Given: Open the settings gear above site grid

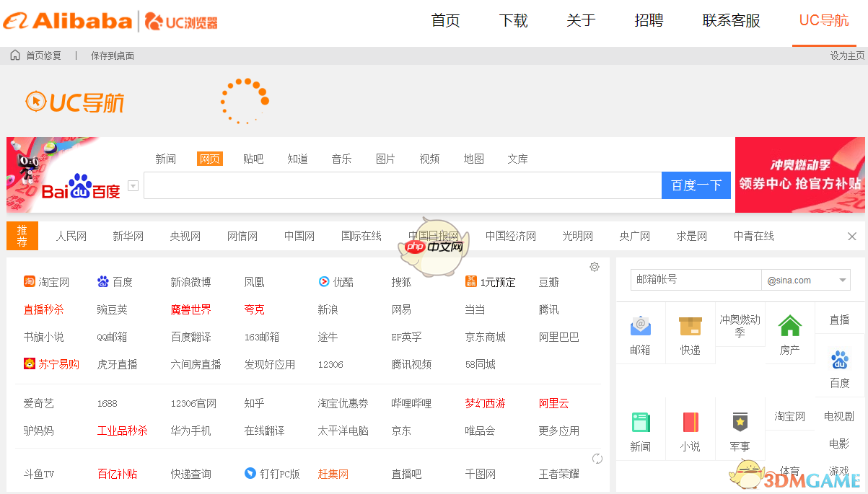Looking at the screenshot, I should (x=594, y=266).
